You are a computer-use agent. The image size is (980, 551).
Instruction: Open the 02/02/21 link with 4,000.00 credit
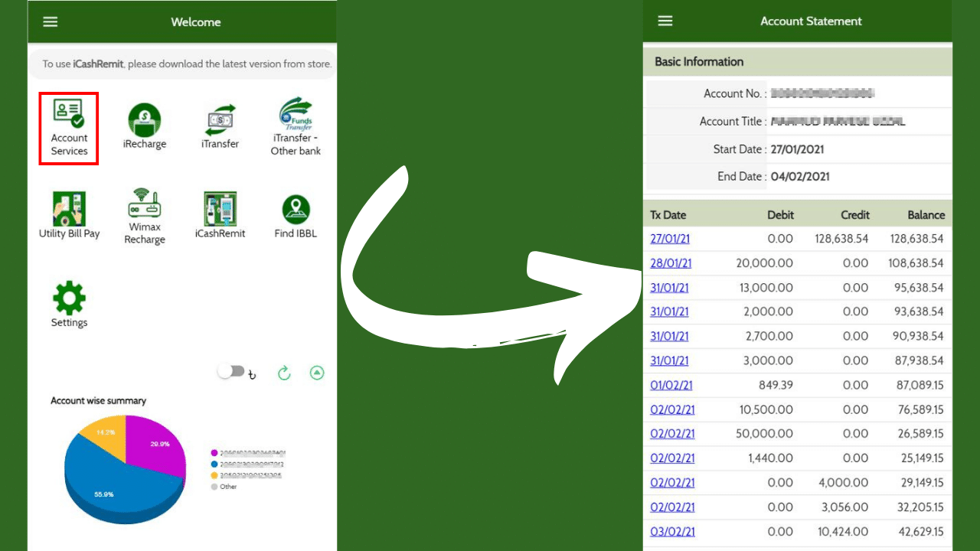(672, 483)
